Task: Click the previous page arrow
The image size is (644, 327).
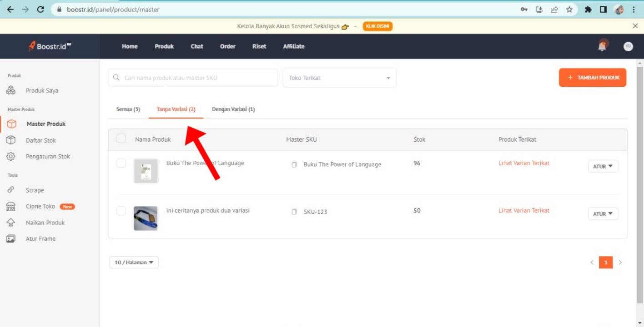Action: (592, 263)
